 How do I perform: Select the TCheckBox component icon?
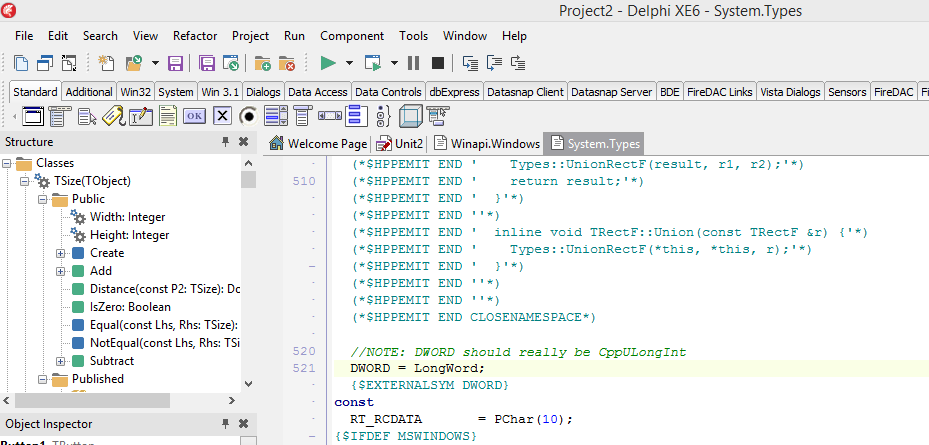(x=222, y=116)
